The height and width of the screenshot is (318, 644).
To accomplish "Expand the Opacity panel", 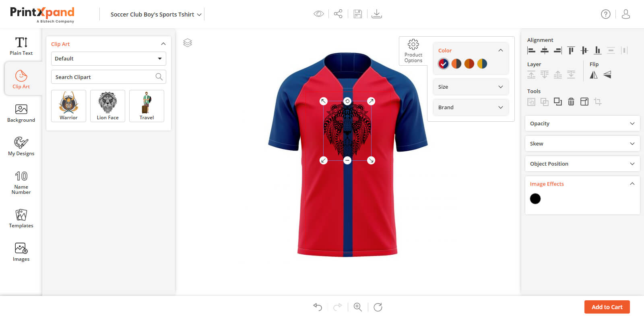I will tap(582, 123).
